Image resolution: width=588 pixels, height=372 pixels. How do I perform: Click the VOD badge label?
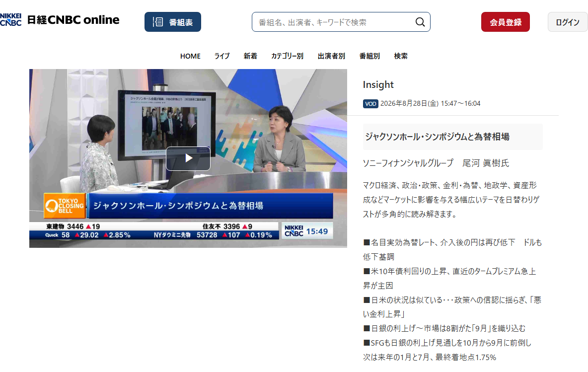[x=370, y=104]
